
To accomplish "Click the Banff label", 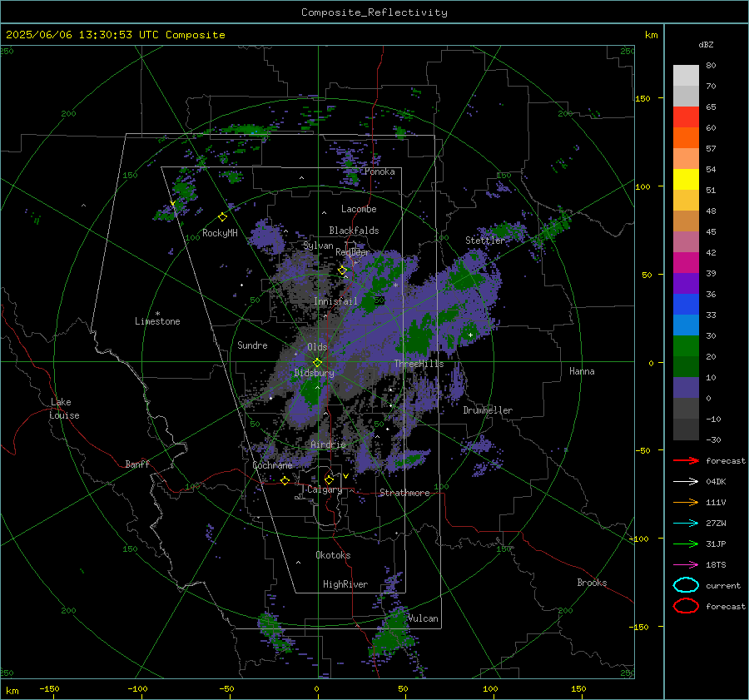I will click(x=137, y=464).
